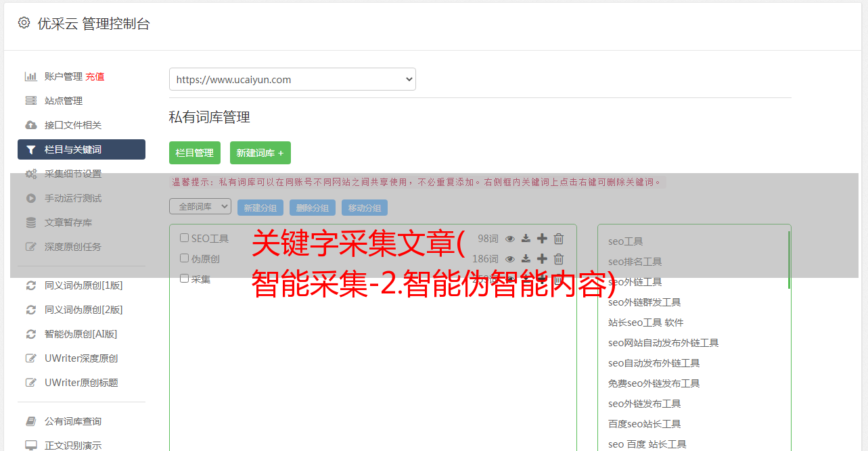
Task: Select keyword 'seo外链发布工具'
Action: pos(645,404)
